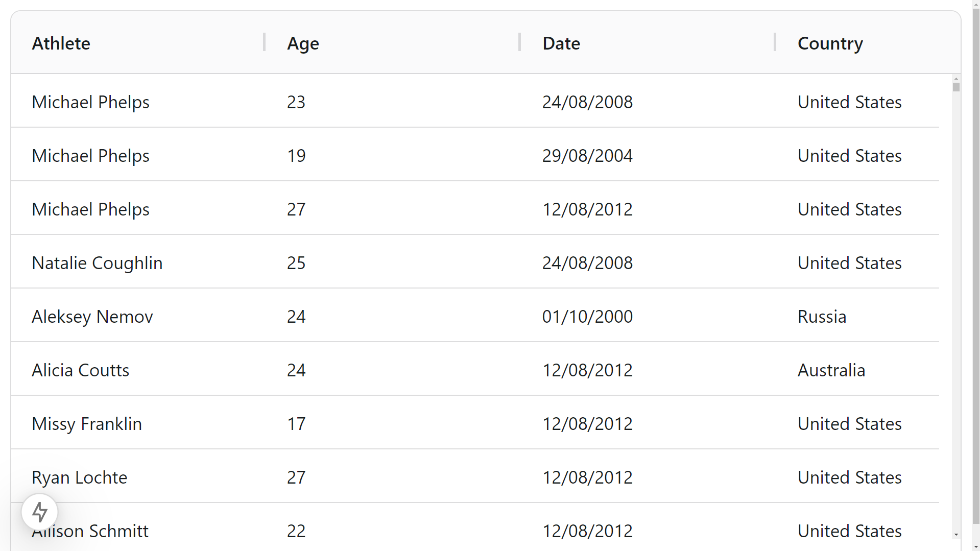Click the cell showing age 17
The image size is (980, 551).
click(x=296, y=423)
